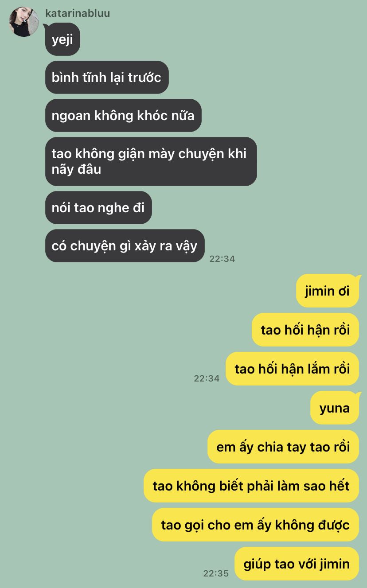Select the 'tao gọi cho em ấy không được' message
This screenshot has height=588, width=367.
(x=255, y=525)
